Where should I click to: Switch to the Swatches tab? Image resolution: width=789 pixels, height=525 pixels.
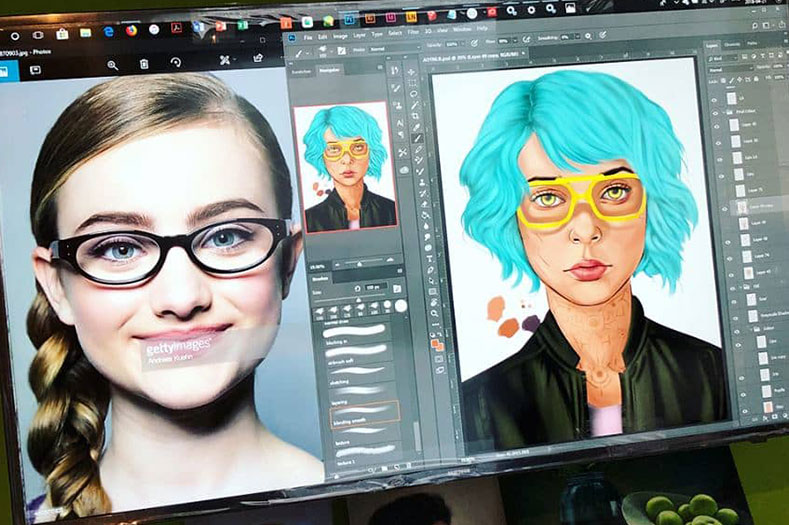coord(302,72)
